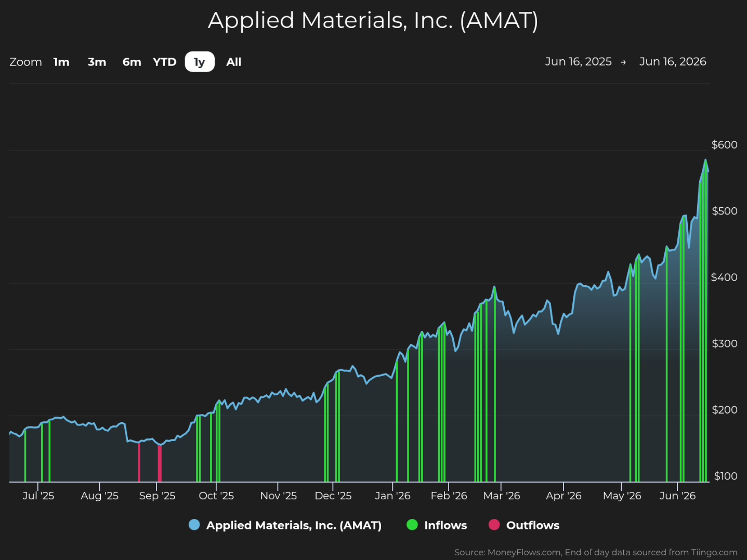This screenshot has height=560, width=747.
Task: Select the YTD zoom range
Action: click(165, 62)
